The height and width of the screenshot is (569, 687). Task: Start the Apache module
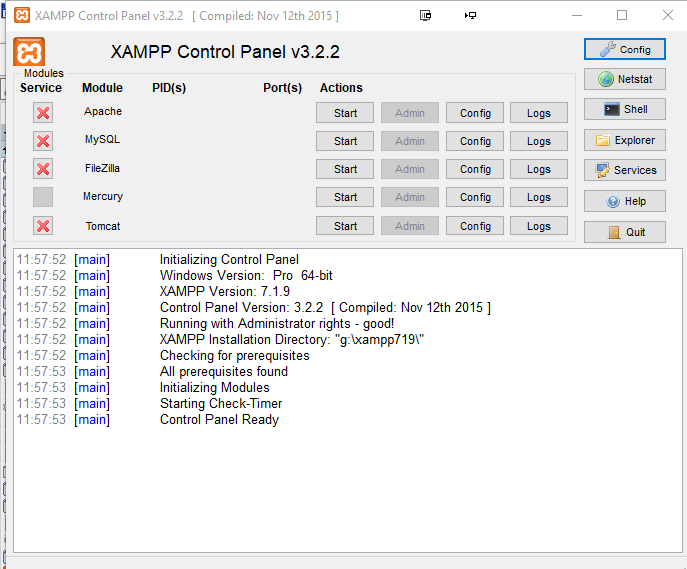pyautogui.click(x=345, y=113)
